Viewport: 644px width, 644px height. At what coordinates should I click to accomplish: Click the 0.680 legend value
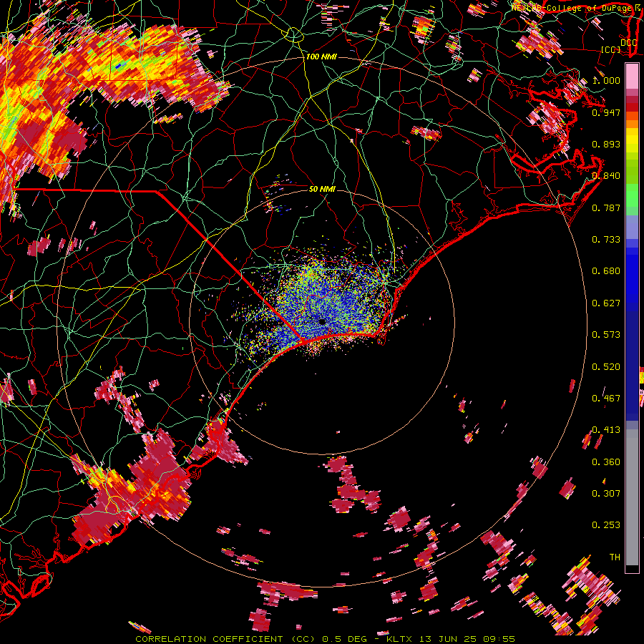[606, 271]
